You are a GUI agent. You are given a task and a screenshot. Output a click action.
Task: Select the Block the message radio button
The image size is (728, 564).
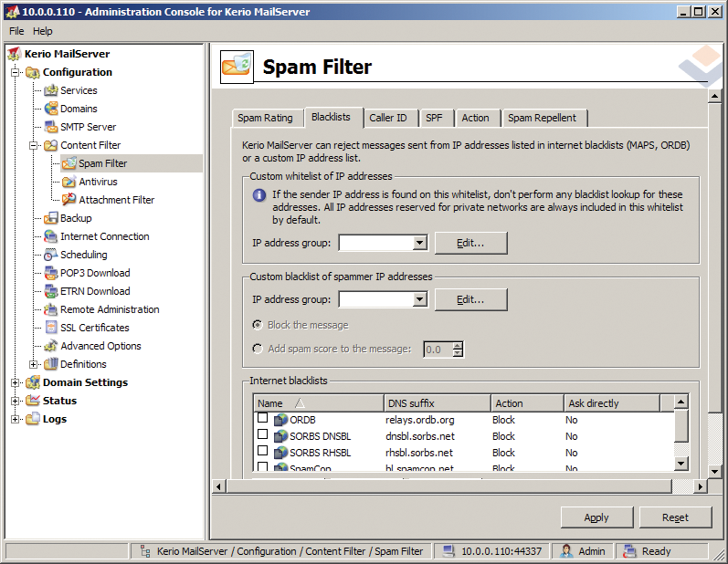(x=258, y=325)
